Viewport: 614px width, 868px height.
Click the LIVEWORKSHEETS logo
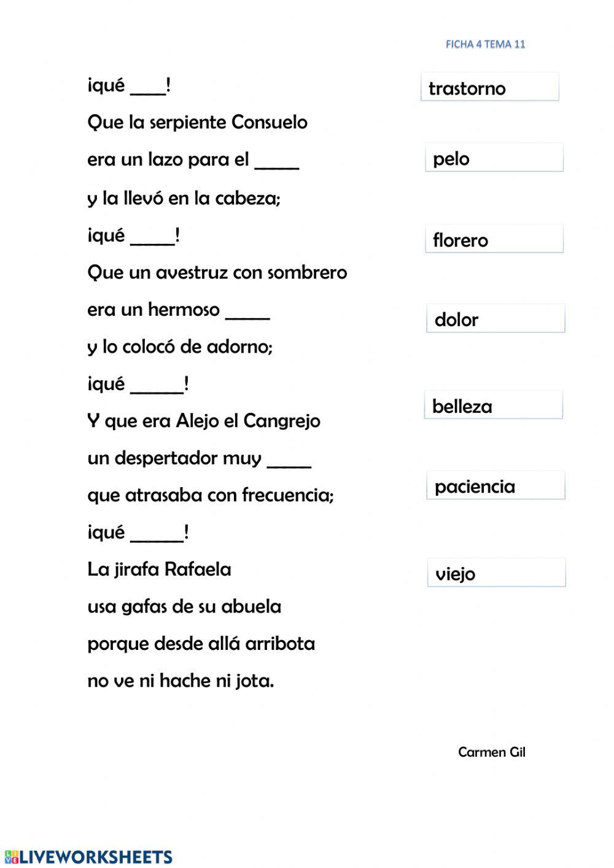88,857
